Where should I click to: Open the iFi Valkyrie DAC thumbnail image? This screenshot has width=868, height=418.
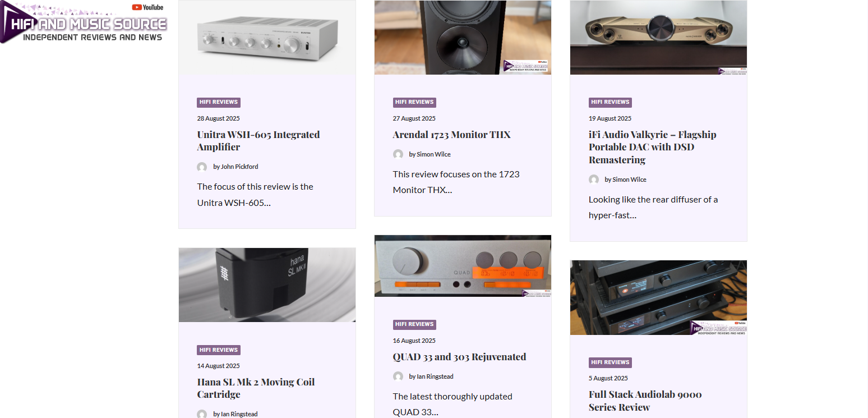658,38
